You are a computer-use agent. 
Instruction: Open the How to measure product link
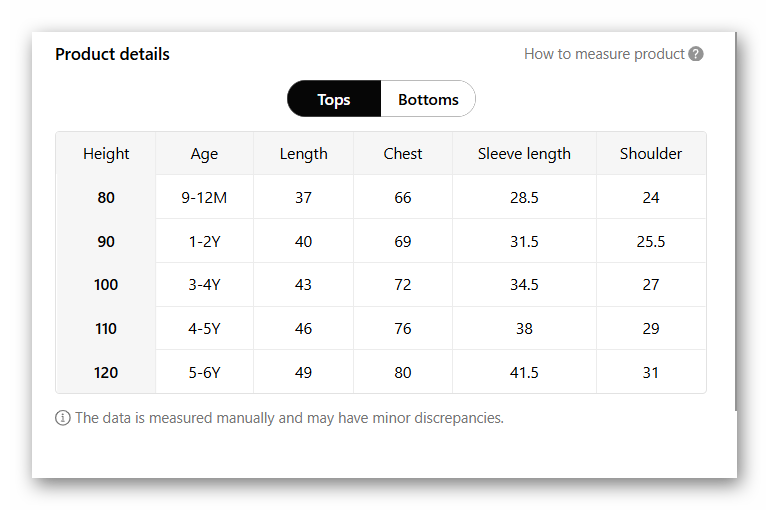(604, 54)
